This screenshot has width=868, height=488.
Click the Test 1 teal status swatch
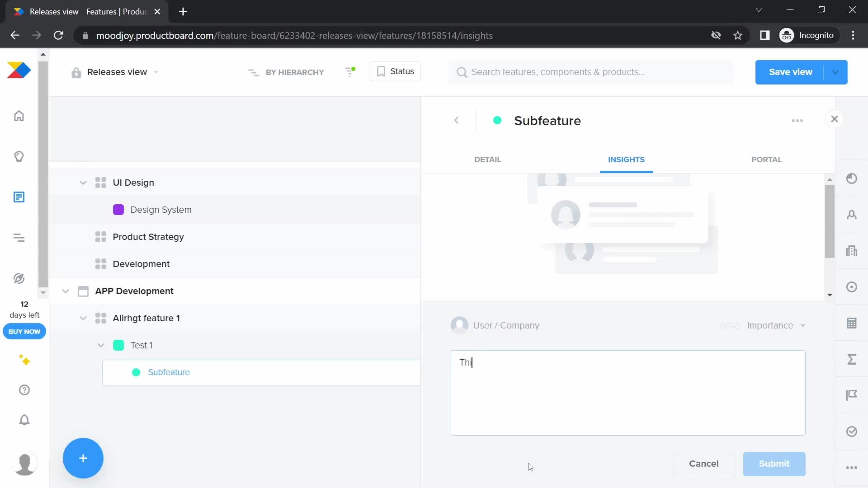click(118, 345)
